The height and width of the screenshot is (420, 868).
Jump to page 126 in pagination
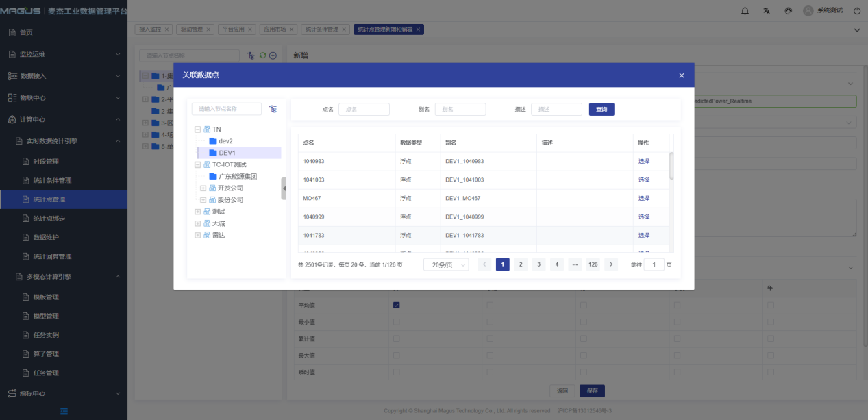tap(593, 264)
